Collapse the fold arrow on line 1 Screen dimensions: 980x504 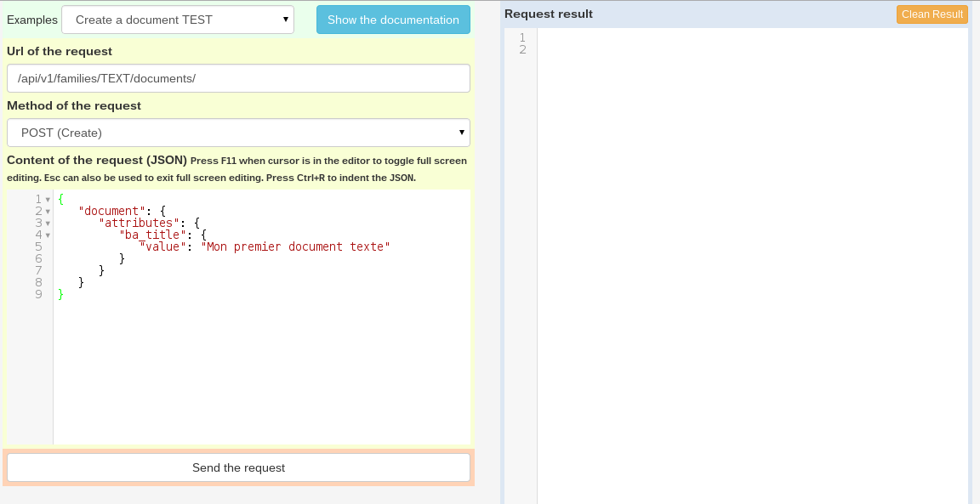48,200
